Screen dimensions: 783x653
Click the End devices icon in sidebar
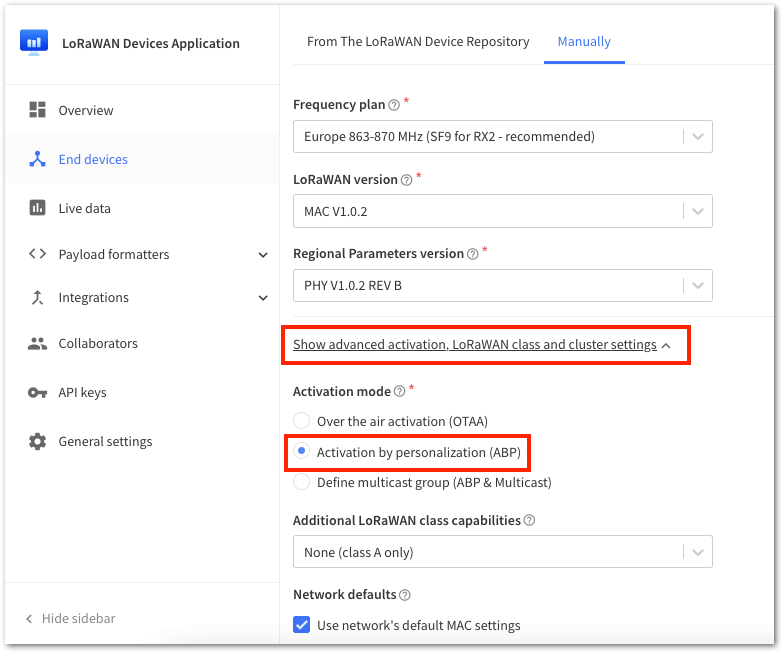tap(37, 159)
